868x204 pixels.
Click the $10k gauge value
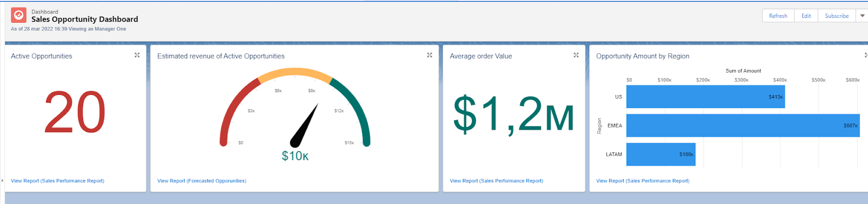(x=295, y=156)
